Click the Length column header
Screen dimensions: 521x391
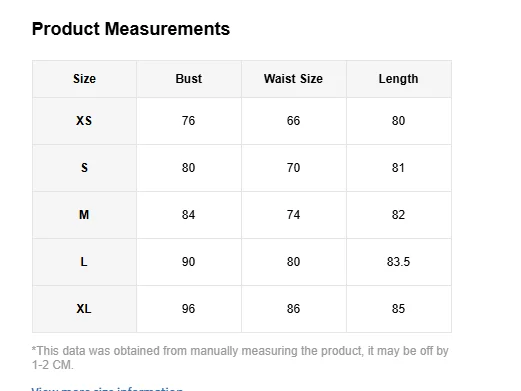[399, 79]
